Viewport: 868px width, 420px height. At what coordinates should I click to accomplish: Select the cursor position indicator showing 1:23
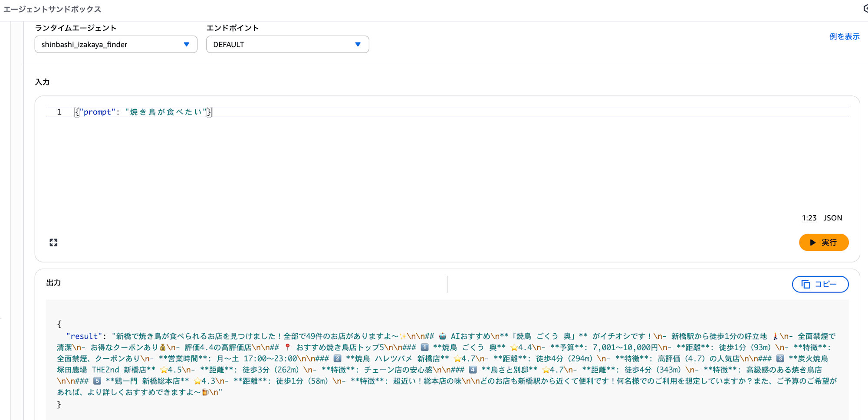pyautogui.click(x=809, y=218)
